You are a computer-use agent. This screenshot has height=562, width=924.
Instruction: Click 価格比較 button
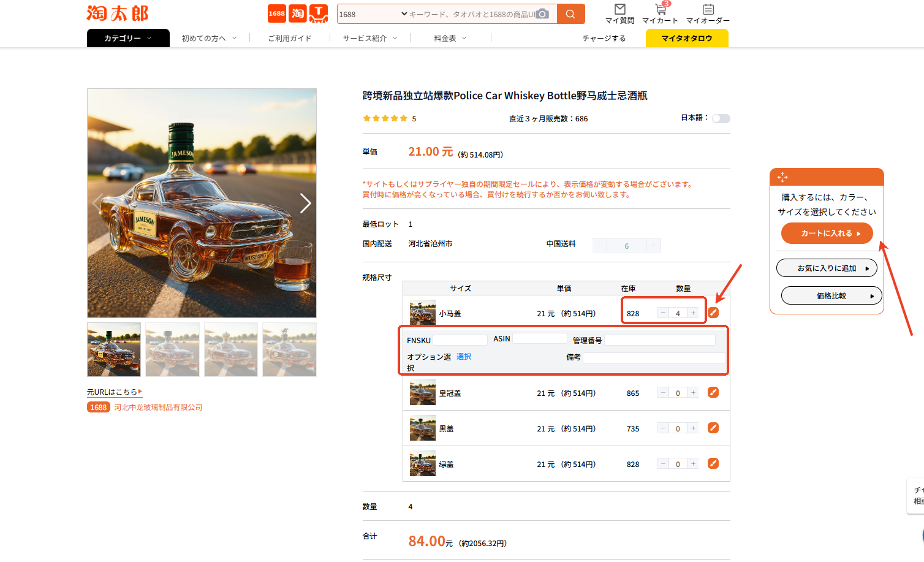click(x=831, y=295)
